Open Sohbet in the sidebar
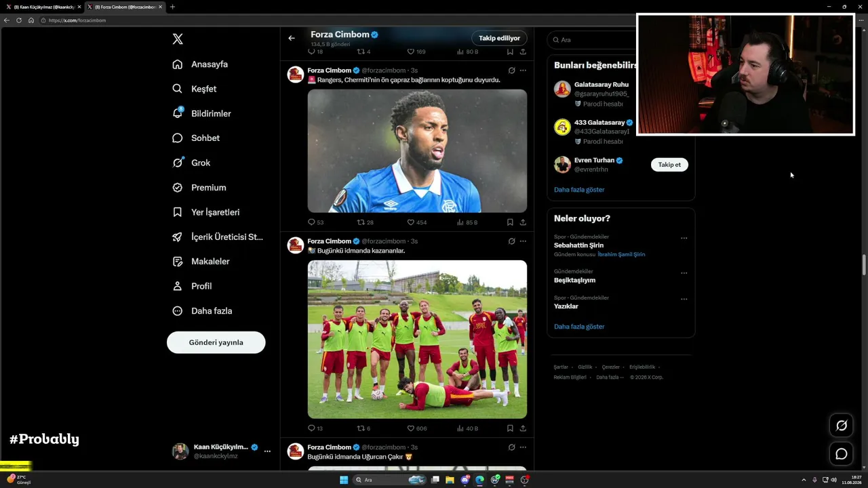 point(196,138)
